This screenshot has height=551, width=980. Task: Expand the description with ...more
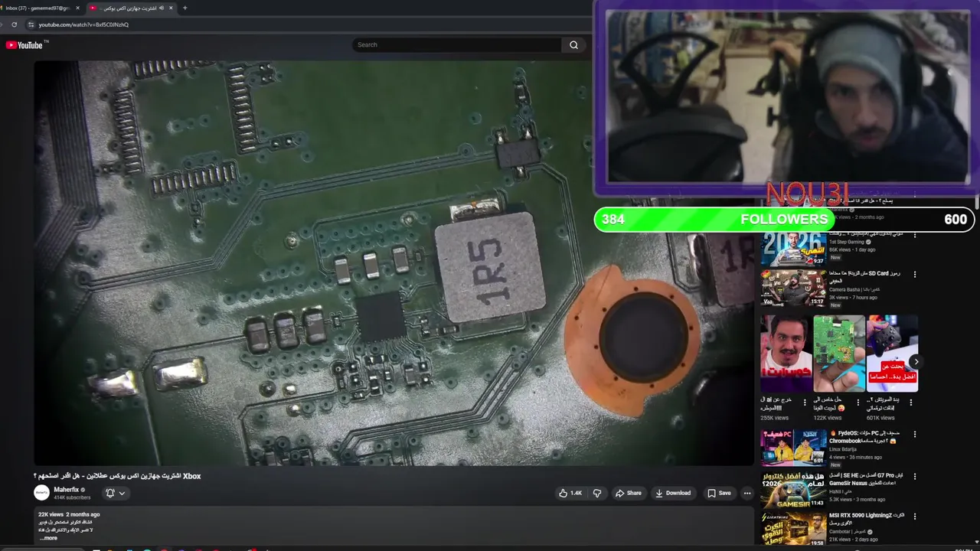click(48, 538)
